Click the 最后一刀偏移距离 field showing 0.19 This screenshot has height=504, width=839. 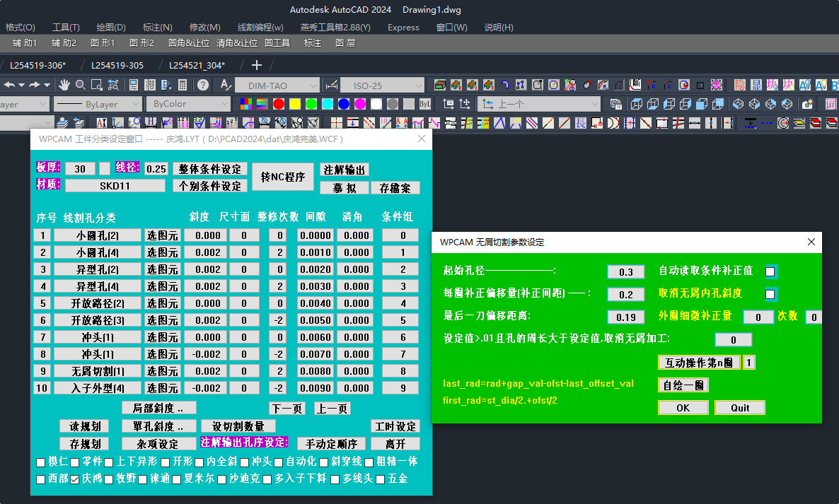(x=625, y=317)
